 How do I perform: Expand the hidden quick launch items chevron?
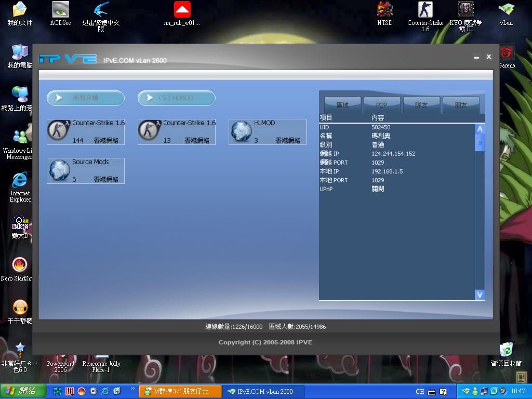click(x=132, y=389)
